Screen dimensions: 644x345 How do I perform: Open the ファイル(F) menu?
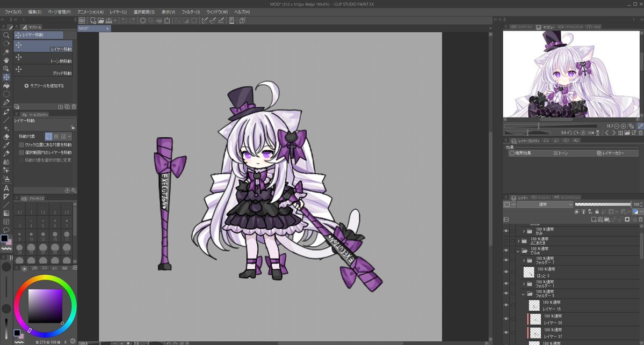click(13, 12)
